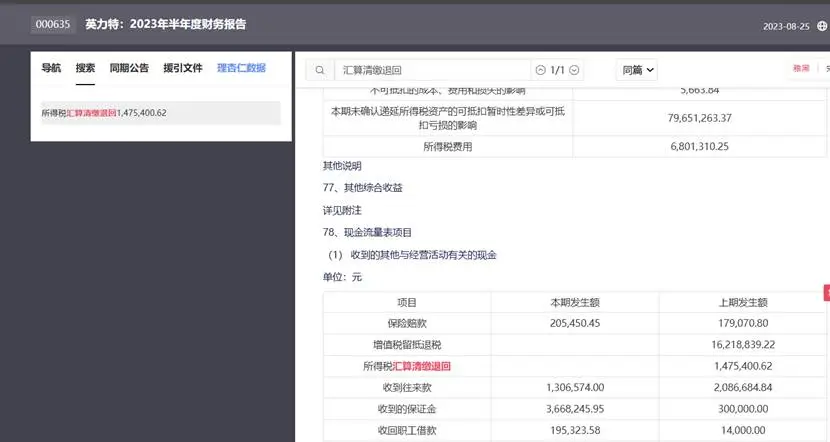Viewport: 830px width, 442px height.
Task: Click the 增值税留抵退税 row label
Action: tap(407, 345)
